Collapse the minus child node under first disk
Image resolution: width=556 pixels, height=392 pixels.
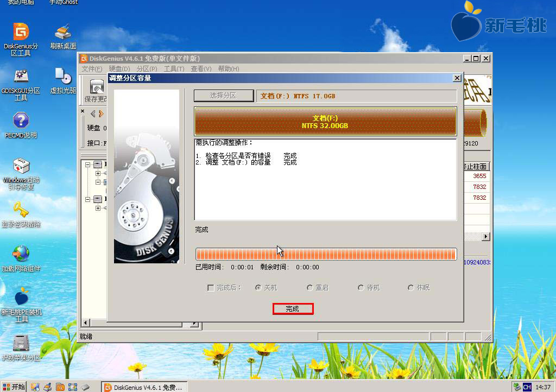pyautogui.click(x=98, y=182)
